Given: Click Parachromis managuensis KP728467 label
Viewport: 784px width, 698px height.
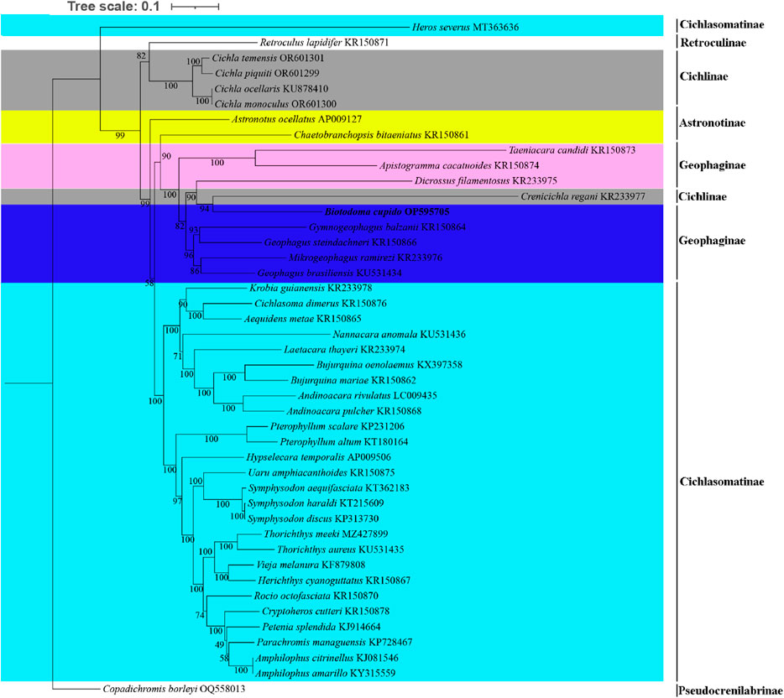Looking at the screenshot, I should (334, 642).
